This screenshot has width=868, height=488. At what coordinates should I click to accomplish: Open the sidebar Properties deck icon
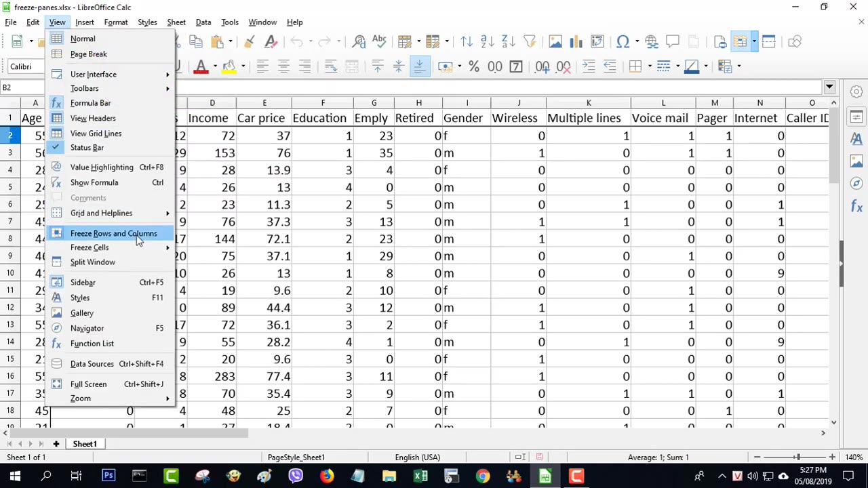(x=856, y=117)
